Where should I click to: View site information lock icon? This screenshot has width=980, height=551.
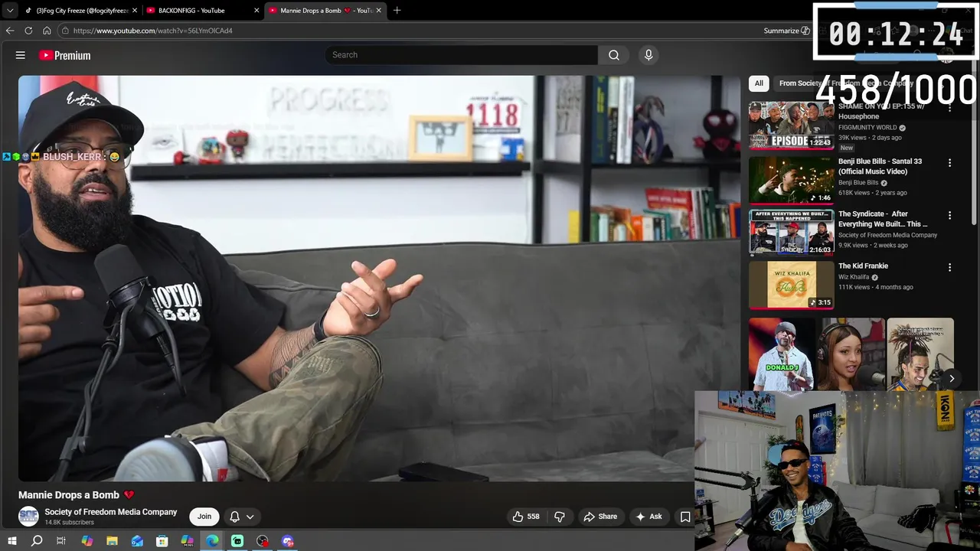(66, 31)
